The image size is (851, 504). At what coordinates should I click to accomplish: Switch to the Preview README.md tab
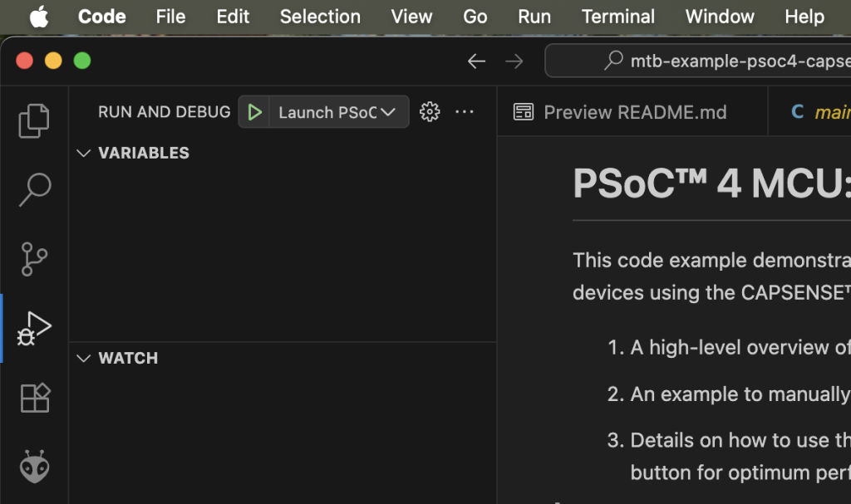(x=632, y=112)
